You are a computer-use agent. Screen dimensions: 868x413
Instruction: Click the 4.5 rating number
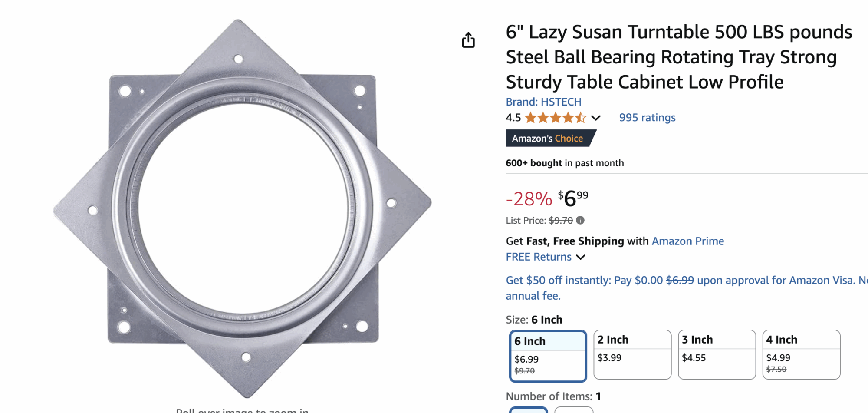[x=513, y=118]
